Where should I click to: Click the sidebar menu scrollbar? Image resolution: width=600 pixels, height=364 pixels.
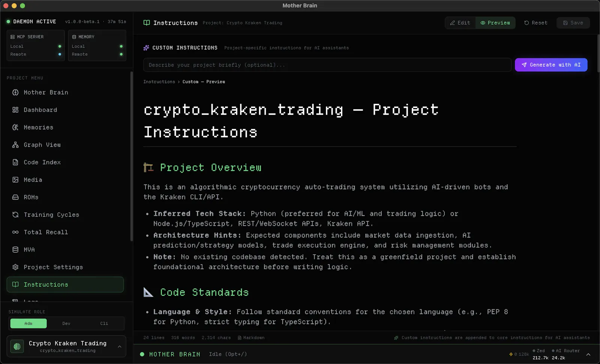[x=131, y=157]
